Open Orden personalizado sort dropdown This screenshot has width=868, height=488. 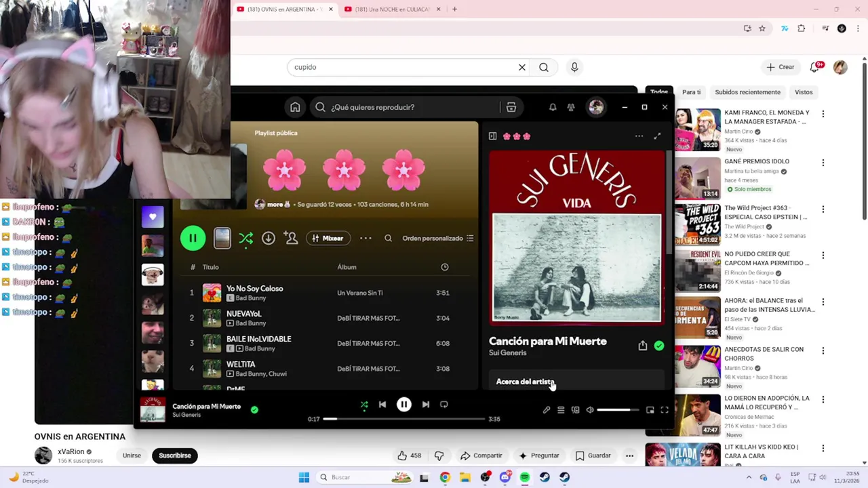tap(438, 238)
